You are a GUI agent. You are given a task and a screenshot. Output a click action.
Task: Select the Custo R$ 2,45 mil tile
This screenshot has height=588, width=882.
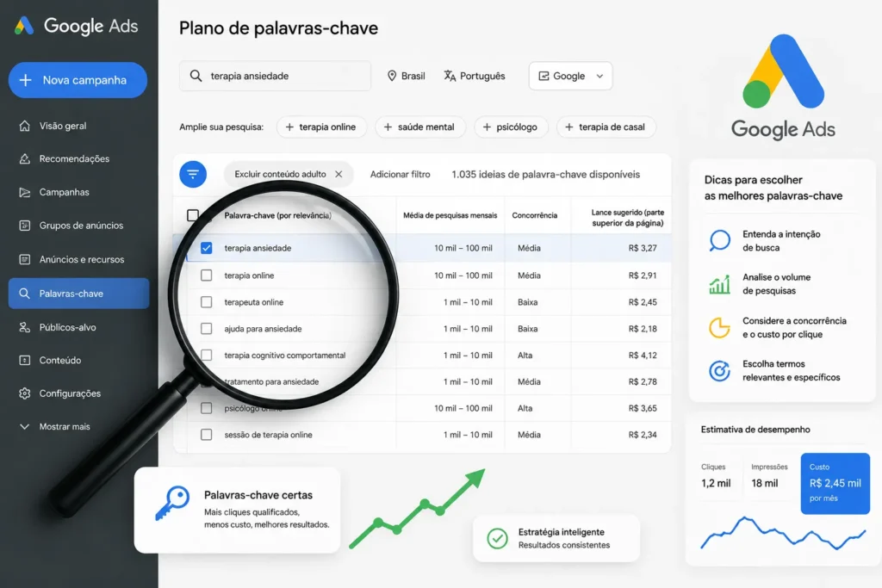tap(835, 484)
